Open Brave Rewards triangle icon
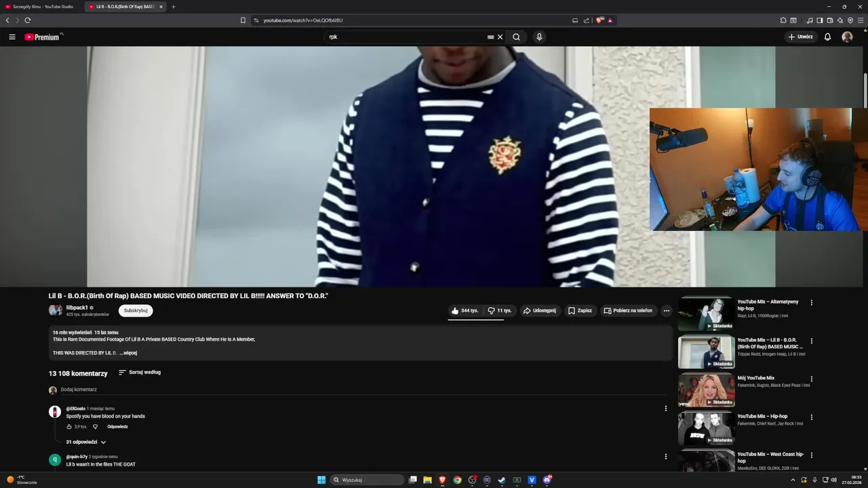The image size is (868, 488). point(610,20)
